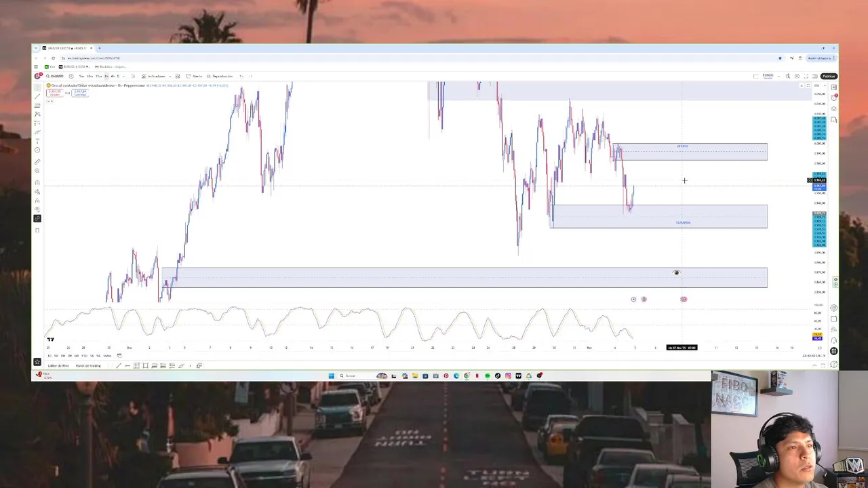Create an Alerta
Viewport: 868px width, 488px height.
click(194, 76)
